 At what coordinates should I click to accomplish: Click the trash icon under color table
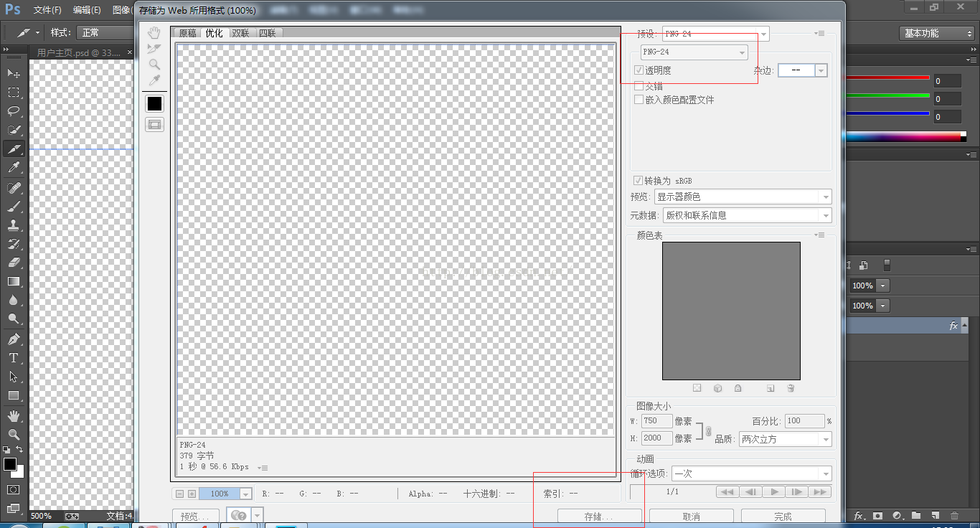pyautogui.click(x=791, y=388)
